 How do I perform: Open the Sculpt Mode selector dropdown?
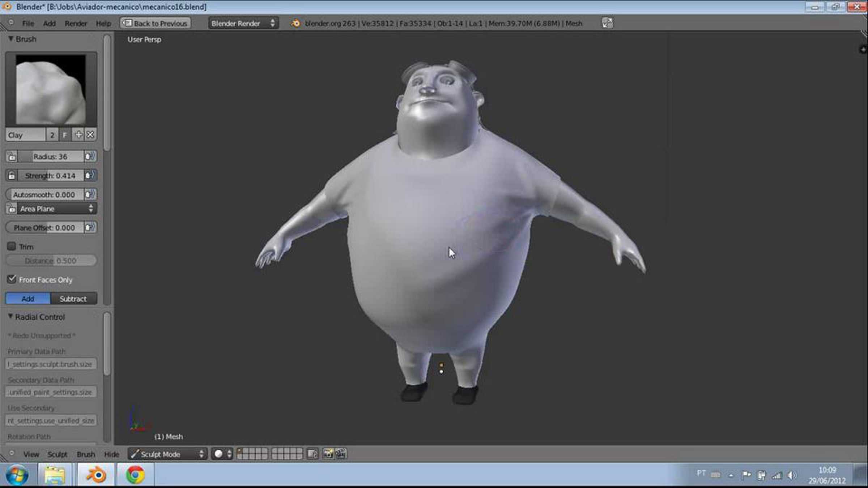click(168, 454)
